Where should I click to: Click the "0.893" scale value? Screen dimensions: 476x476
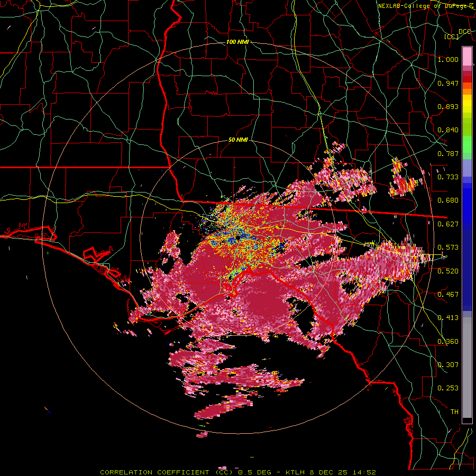pyautogui.click(x=448, y=106)
